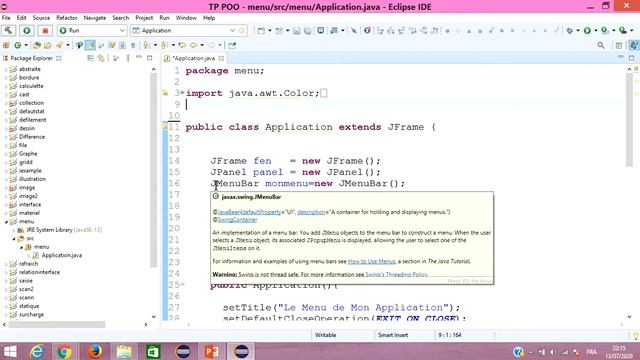Viewport: 640px width, 360px height.
Task: Maximize the Package Explorer view
Action: [149, 58]
